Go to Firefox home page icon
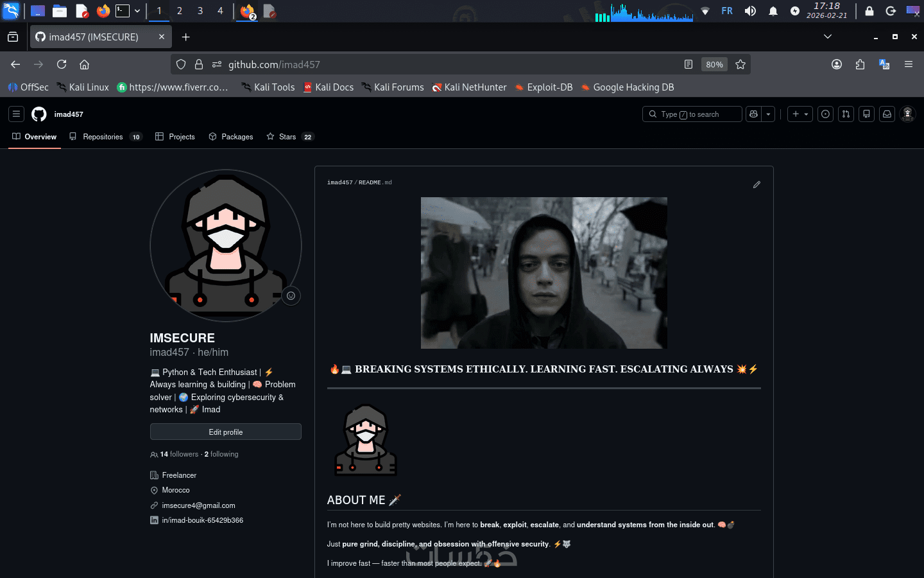 point(84,64)
